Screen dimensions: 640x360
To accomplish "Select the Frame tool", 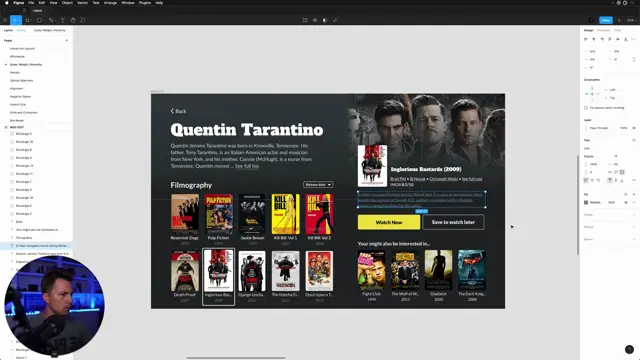I will click(x=28, y=20).
